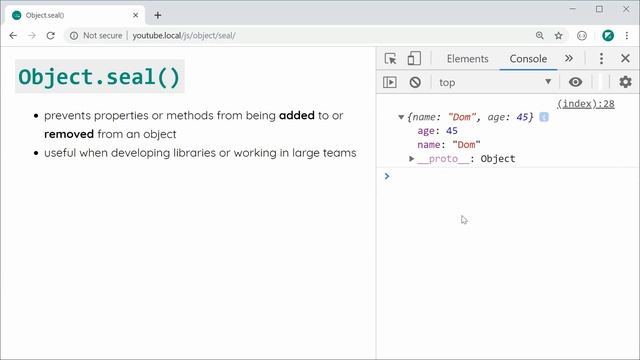The height and width of the screenshot is (360, 640).
Task: Close the DevTools panel
Action: 625,58
